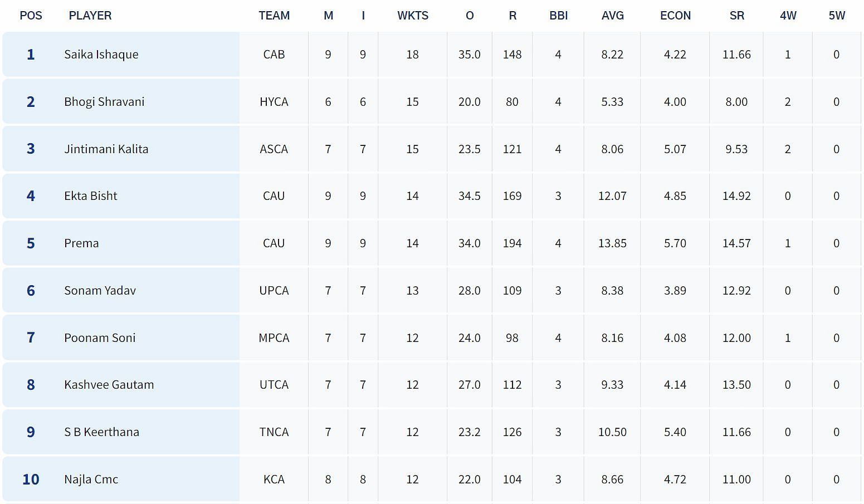Open Bhogi Shravani's player entry

tap(104, 102)
